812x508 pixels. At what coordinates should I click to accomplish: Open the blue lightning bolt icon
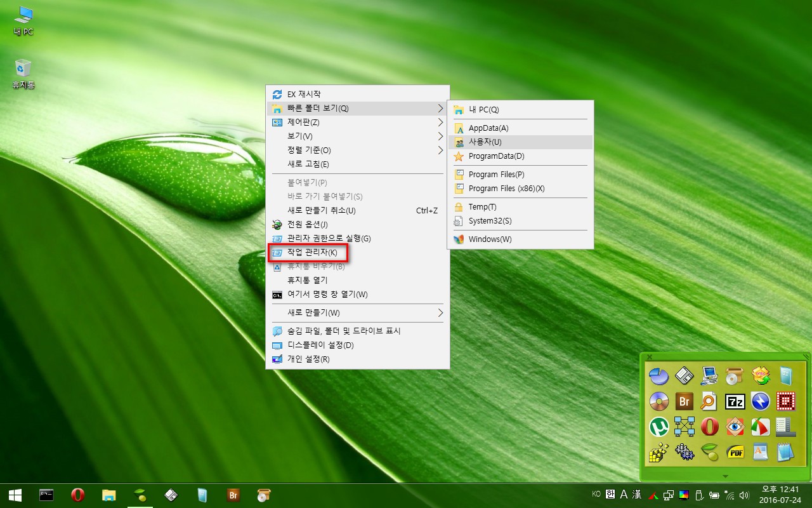760,401
